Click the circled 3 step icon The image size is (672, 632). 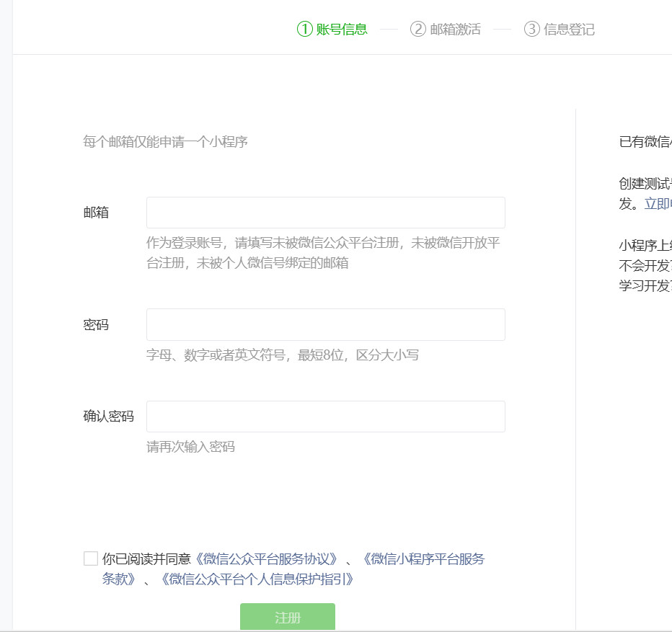point(532,29)
